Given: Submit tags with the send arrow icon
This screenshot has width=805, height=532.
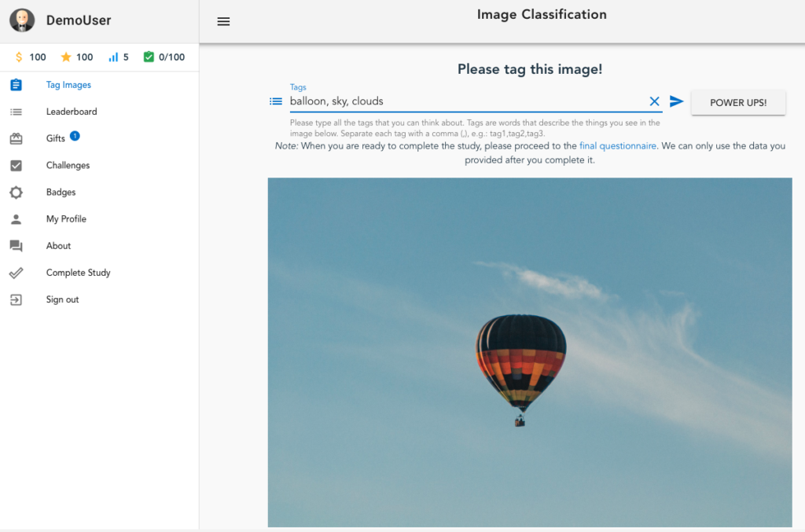Looking at the screenshot, I should (x=677, y=101).
